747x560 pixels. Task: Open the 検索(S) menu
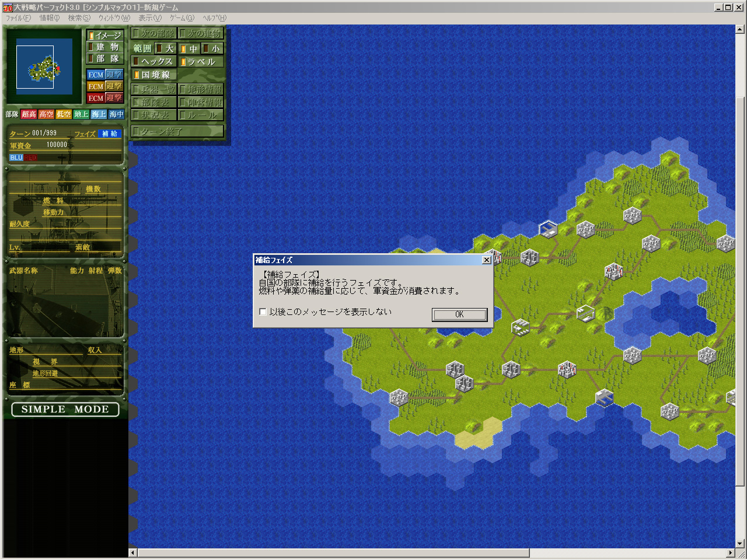[79, 18]
